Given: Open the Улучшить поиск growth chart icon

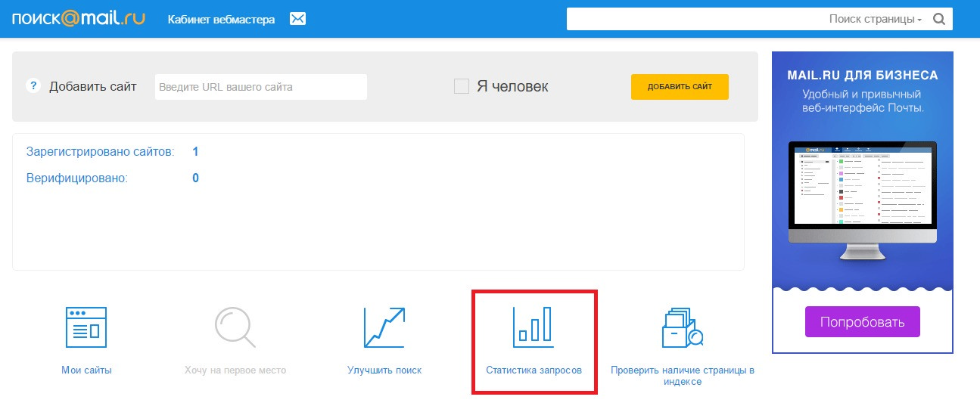Looking at the screenshot, I should 384,327.
